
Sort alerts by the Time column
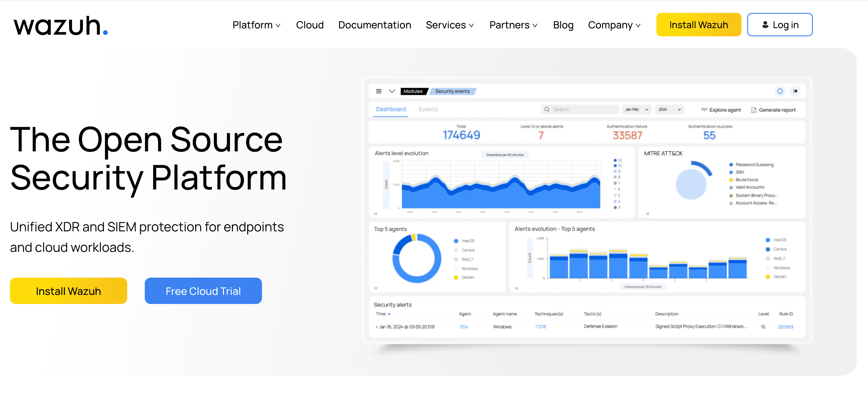[x=383, y=314]
